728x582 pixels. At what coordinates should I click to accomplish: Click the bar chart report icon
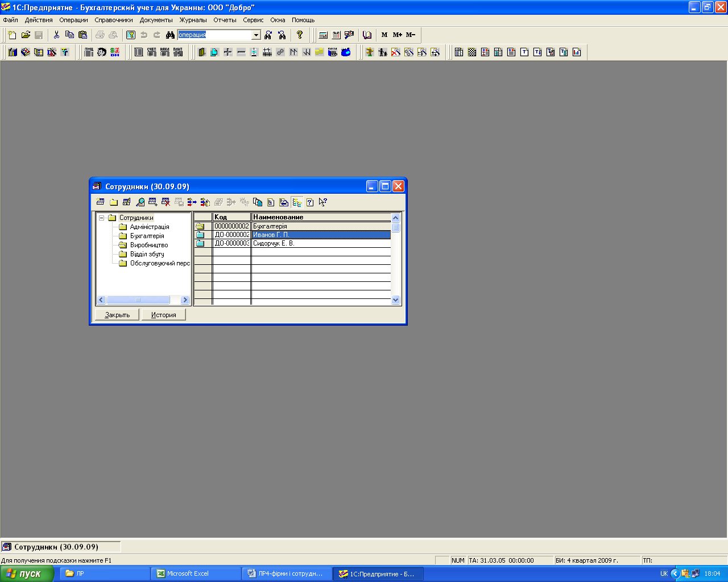coord(577,52)
